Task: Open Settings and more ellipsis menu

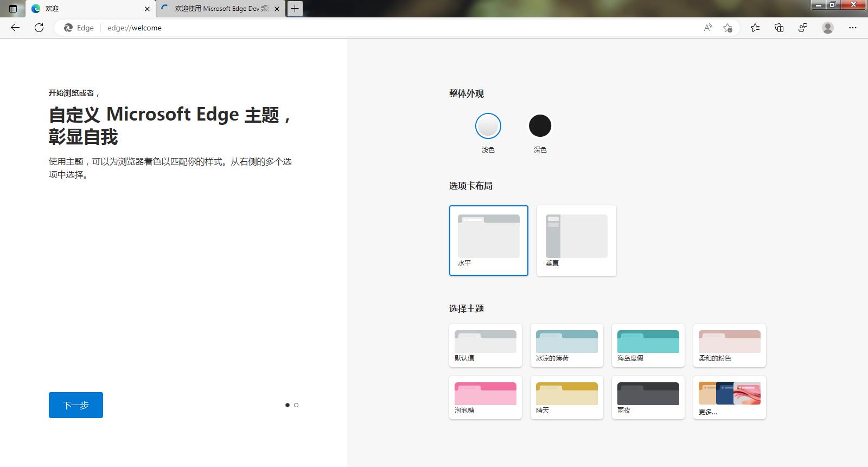Action: pyautogui.click(x=853, y=28)
